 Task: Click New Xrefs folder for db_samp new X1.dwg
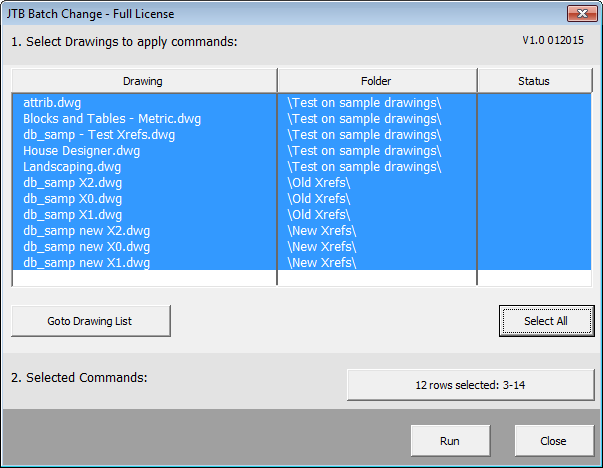(x=377, y=263)
